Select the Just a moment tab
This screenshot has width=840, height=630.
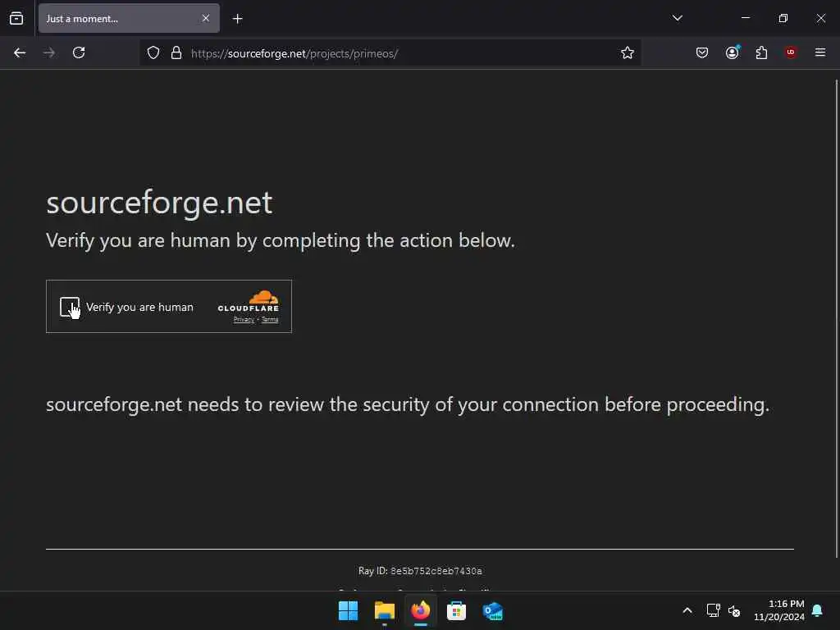115,18
